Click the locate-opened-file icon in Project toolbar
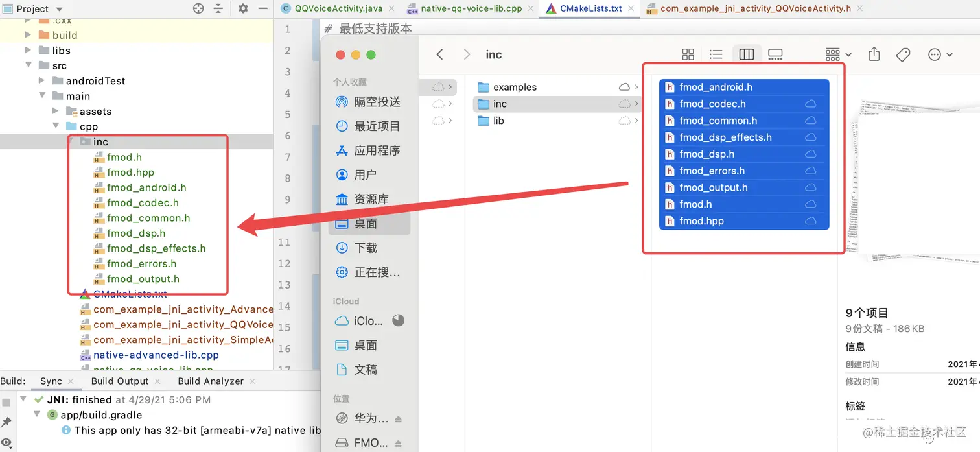This screenshot has width=980, height=452. (x=199, y=9)
